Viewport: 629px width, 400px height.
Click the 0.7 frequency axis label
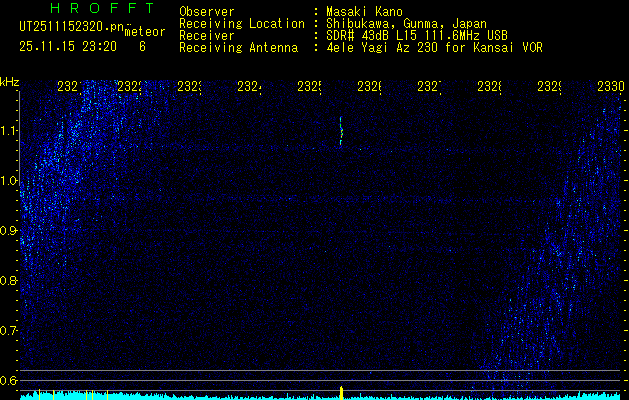(9, 331)
